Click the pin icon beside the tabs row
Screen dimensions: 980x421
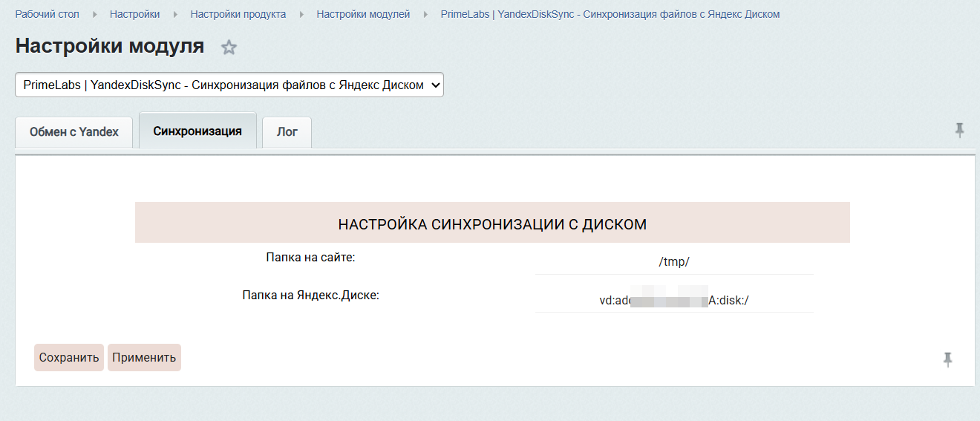click(x=959, y=131)
